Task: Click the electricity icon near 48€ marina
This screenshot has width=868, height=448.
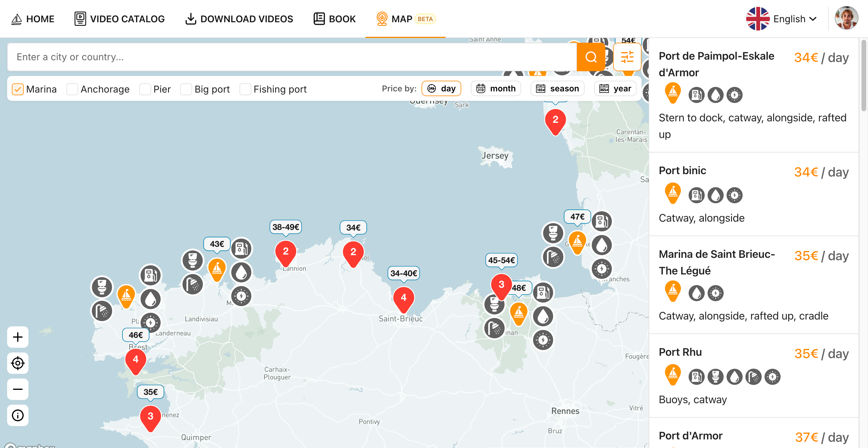Action: tap(543, 340)
